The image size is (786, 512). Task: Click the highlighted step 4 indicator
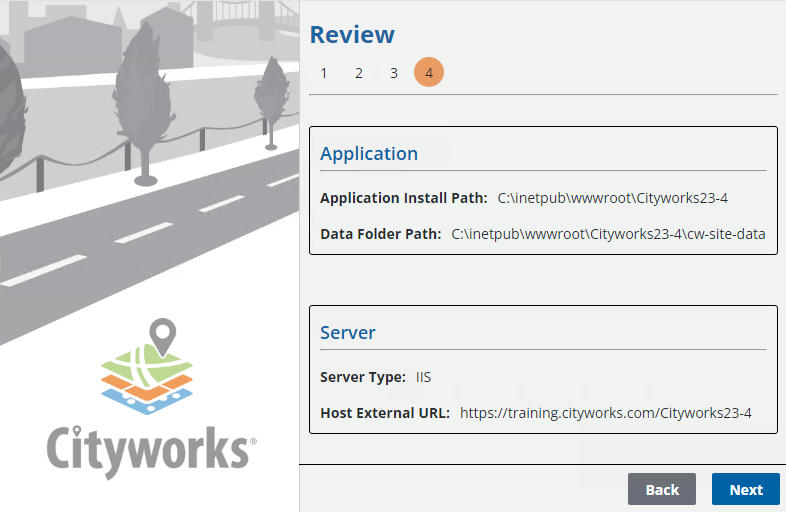point(429,72)
